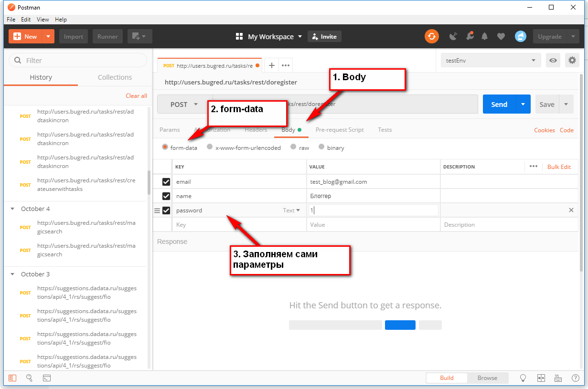Switch to the Pre-request Script tab
The width and height of the screenshot is (588, 389).
(x=340, y=130)
